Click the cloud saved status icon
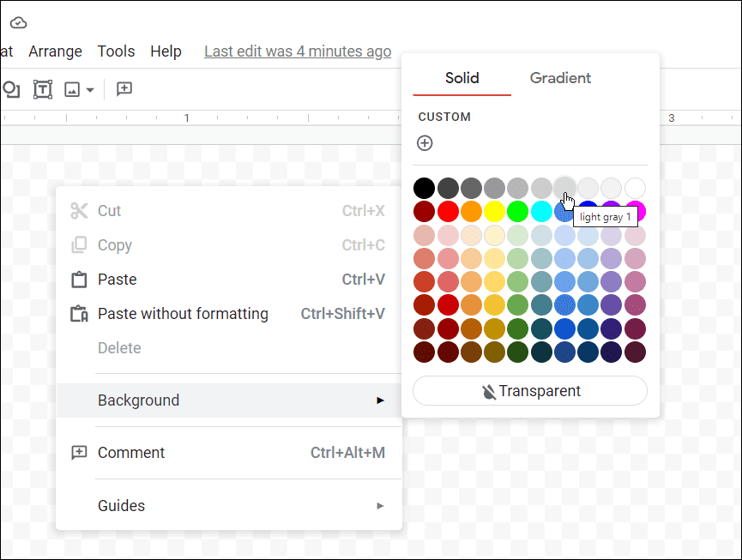 (x=19, y=22)
